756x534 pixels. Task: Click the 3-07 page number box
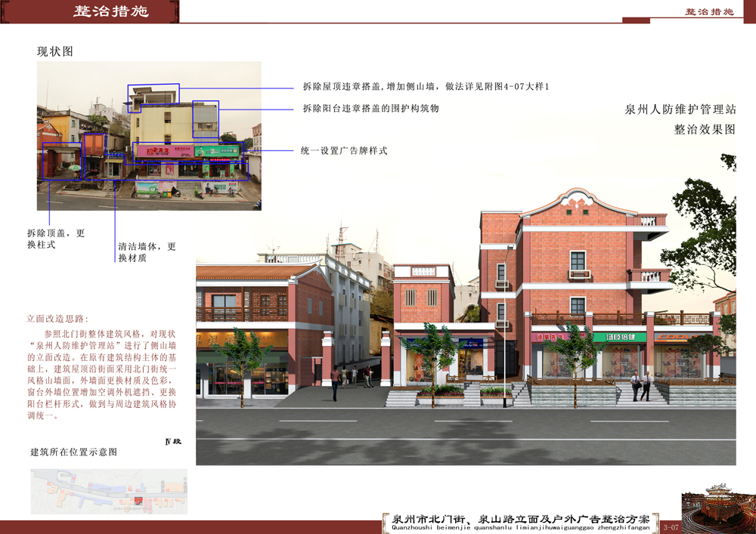pyautogui.click(x=671, y=526)
